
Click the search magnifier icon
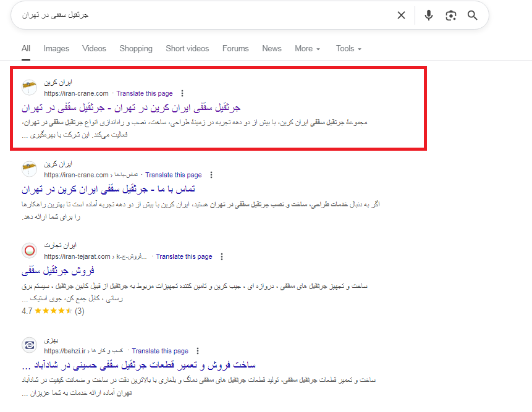pyautogui.click(x=472, y=15)
